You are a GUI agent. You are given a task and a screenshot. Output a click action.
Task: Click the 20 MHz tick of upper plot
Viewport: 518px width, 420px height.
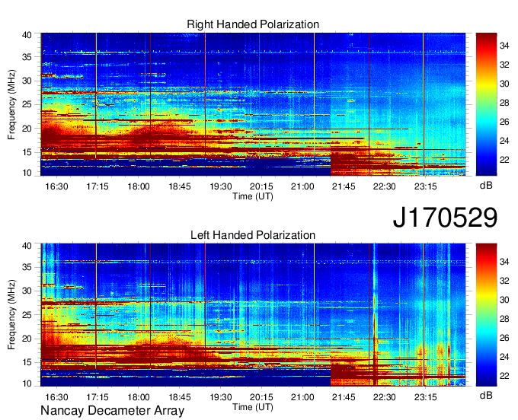[x=27, y=129]
